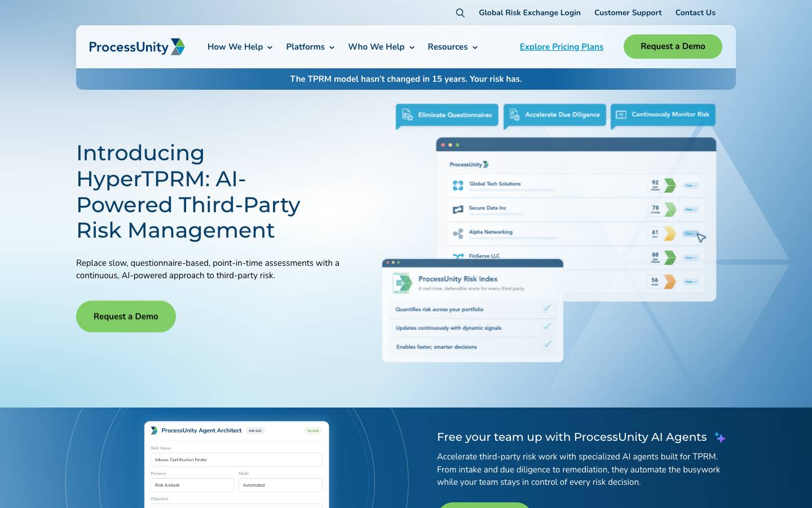
Task: Click the orange score arrow beside 56
Action: point(670,281)
